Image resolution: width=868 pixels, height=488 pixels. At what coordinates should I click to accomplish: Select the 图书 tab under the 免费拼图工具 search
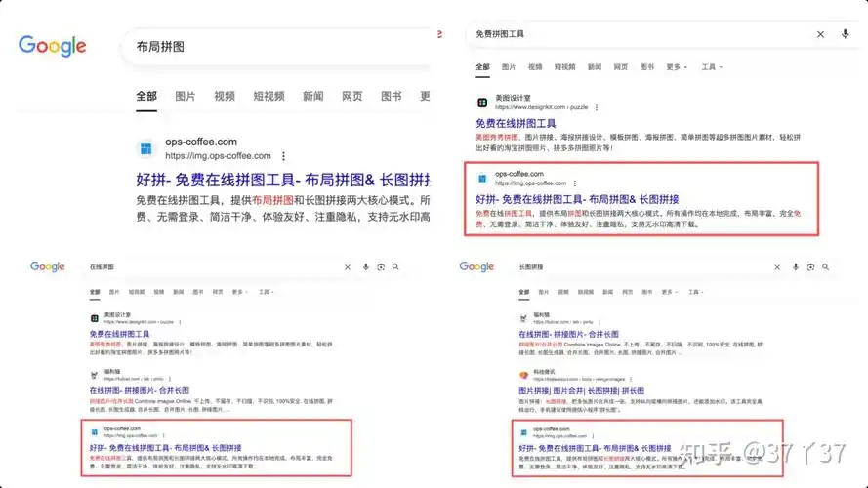pos(647,67)
